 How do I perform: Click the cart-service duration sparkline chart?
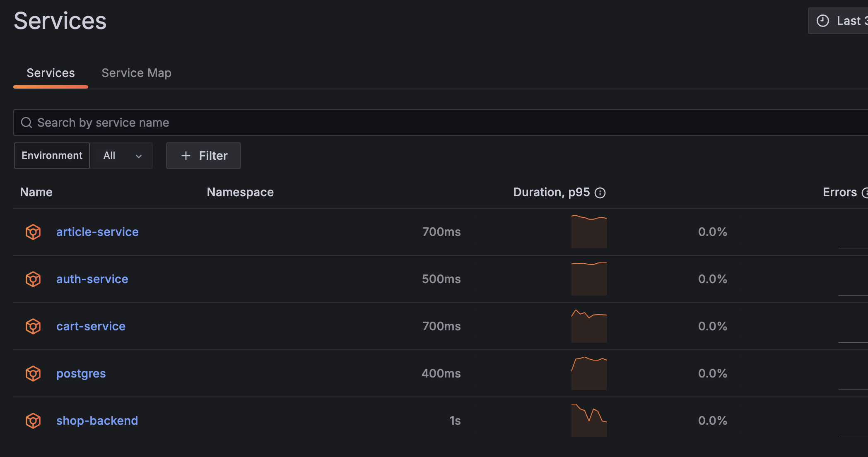[x=589, y=326]
